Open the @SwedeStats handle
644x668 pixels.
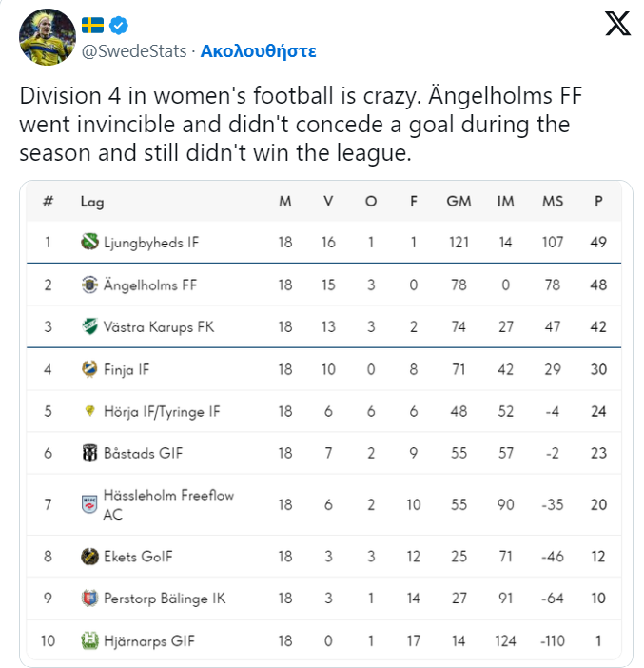pyautogui.click(x=134, y=51)
